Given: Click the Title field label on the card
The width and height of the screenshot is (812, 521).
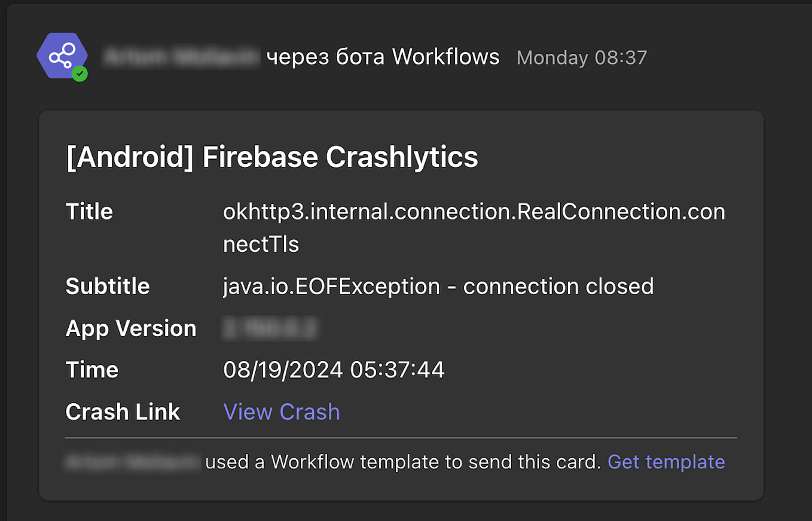Looking at the screenshot, I should [88, 211].
